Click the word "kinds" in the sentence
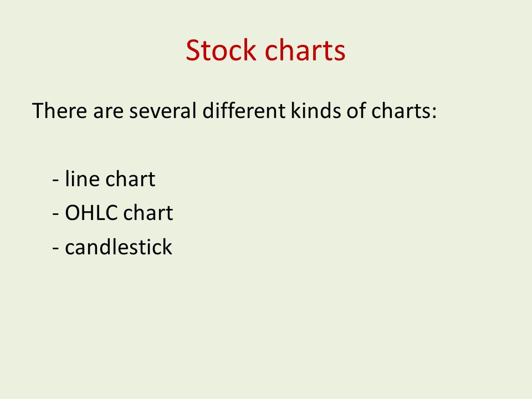The height and width of the screenshot is (399, 532). point(316,110)
